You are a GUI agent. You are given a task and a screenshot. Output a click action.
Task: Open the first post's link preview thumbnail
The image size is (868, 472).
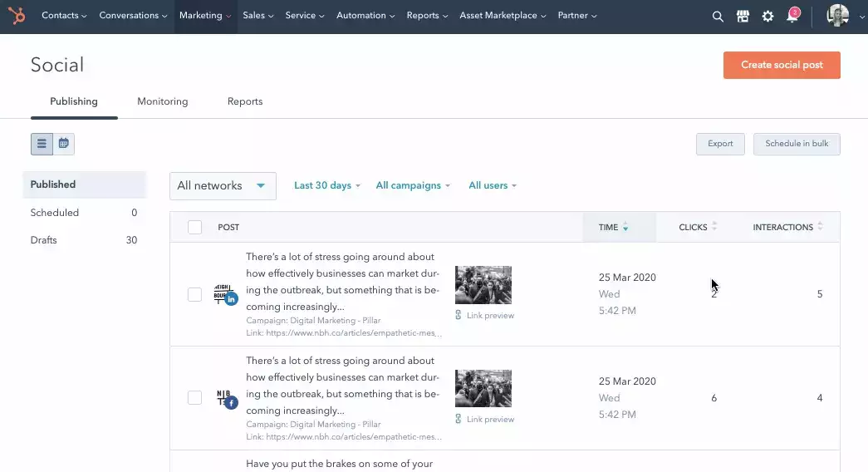pos(483,285)
